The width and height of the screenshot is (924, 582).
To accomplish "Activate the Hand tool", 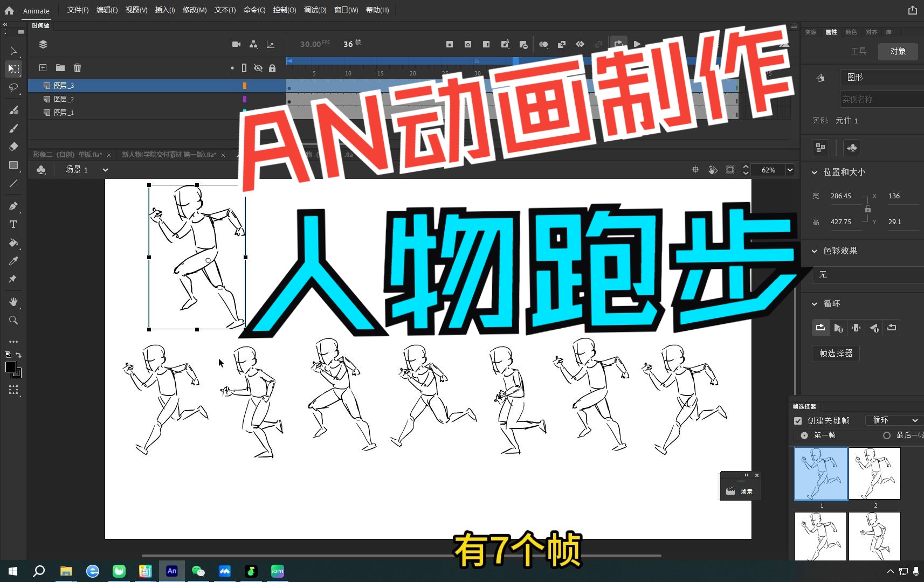I will pyautogui.click(x=14, y=302).
